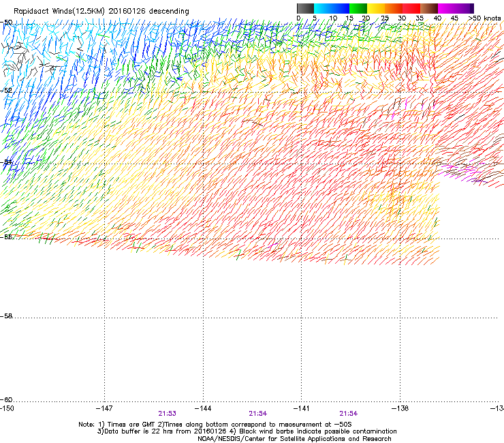
Task: Click the red 30-35 knots color bar segment
Action: coord(411,8)
